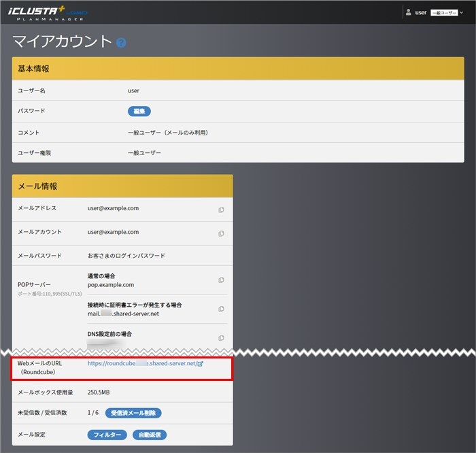
Task: Select the ユーザー権限 value 一般ユーザー
Action: pyautogui.click(x=144, y=153)
